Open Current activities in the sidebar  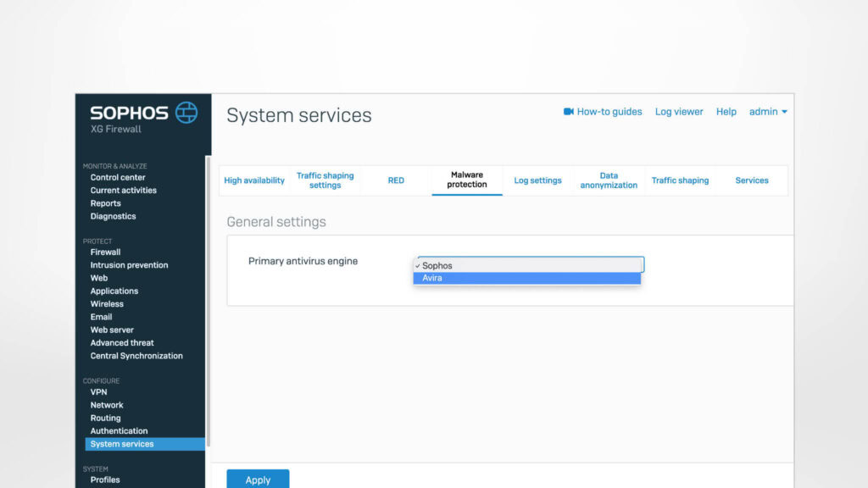[x=124, y=191]
